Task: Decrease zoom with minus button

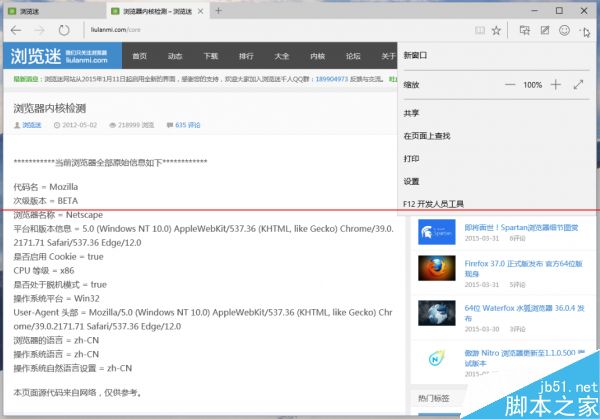Action: tap(510, 85)
